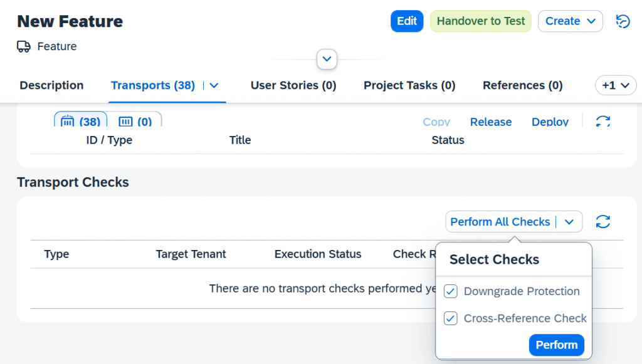This screenshot has width=642, height=364.
Task: Switch to the Transports (38) tab
Action: point(153,85)
